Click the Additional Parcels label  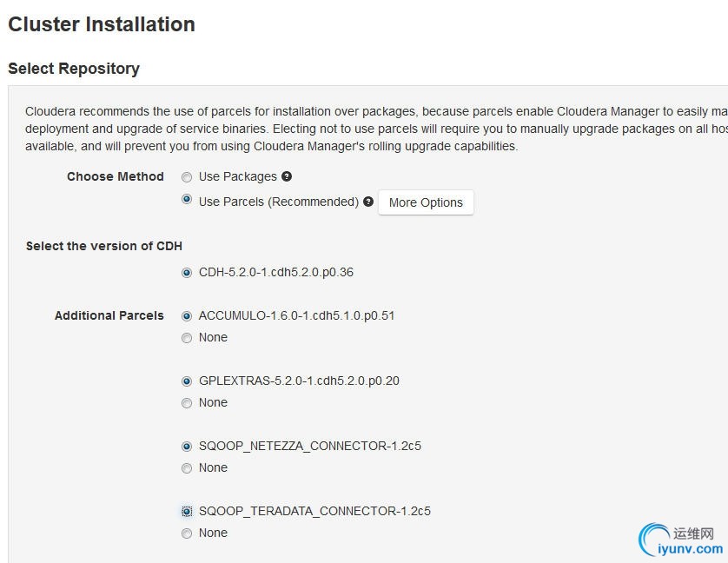pyautogui.click(x=109, y=315)
